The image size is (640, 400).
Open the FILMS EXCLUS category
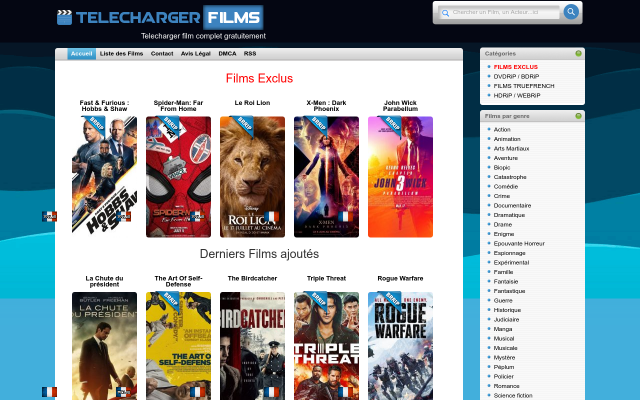click(x=516, y=67)
